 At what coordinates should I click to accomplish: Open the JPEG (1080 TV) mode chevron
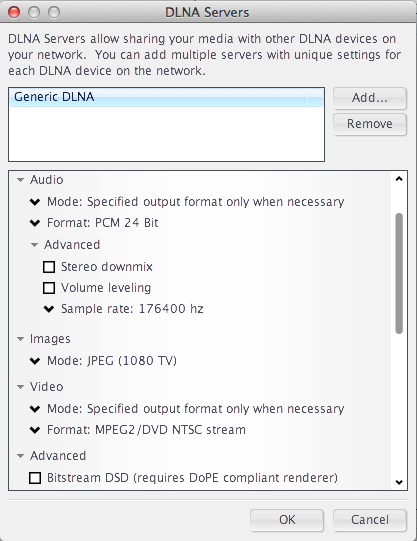coord(35,361)
